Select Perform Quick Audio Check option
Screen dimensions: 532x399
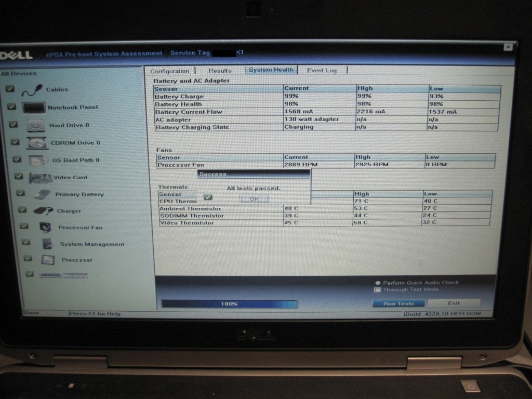[x=378, y=283]
